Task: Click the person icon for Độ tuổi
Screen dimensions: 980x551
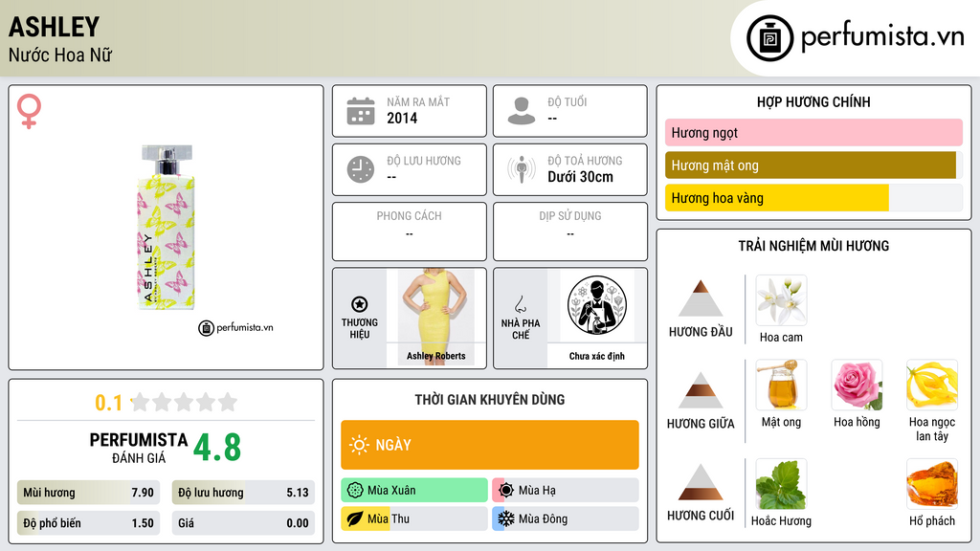Action: click(x=522, y=111)
